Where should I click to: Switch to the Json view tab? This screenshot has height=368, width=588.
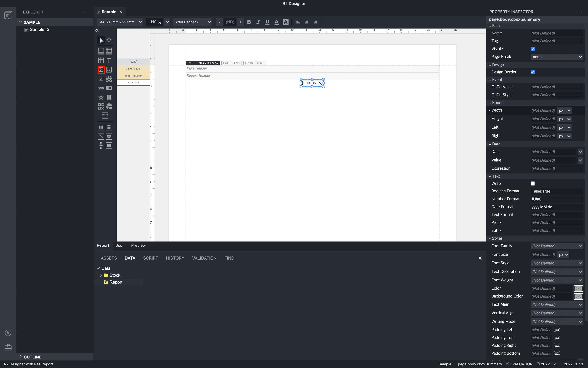click(x=120, y=245)
